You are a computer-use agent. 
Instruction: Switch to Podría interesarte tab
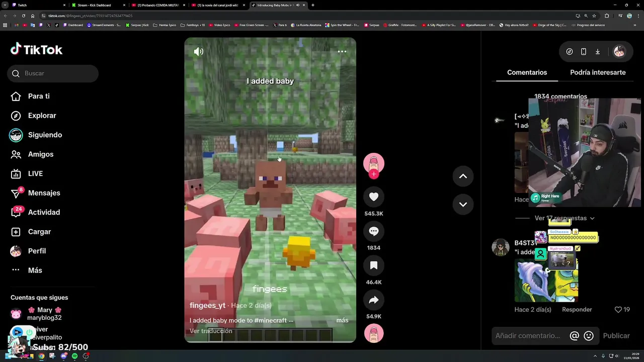(598, 72)
